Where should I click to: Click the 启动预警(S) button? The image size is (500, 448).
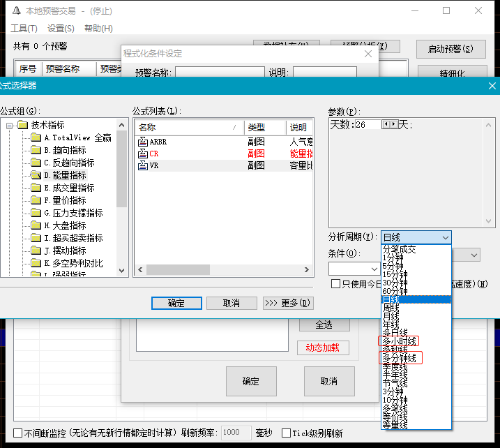450,49
